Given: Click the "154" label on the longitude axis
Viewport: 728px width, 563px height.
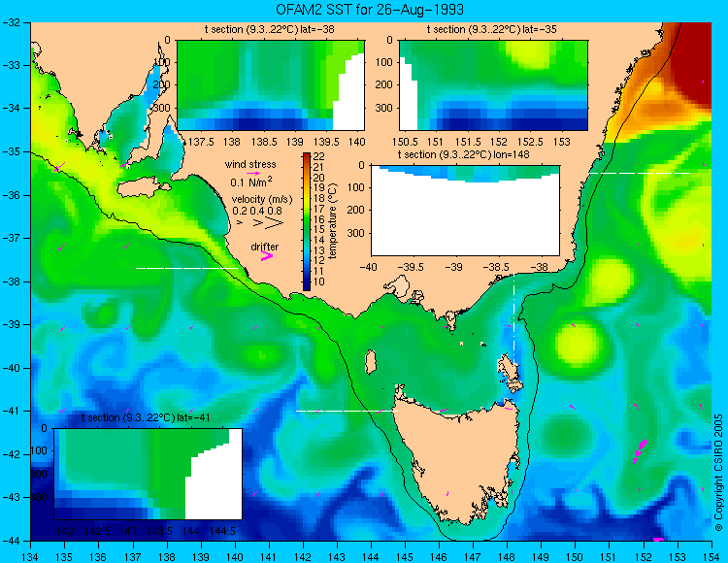Looking at the screenshot, I should tap(711, 557).
